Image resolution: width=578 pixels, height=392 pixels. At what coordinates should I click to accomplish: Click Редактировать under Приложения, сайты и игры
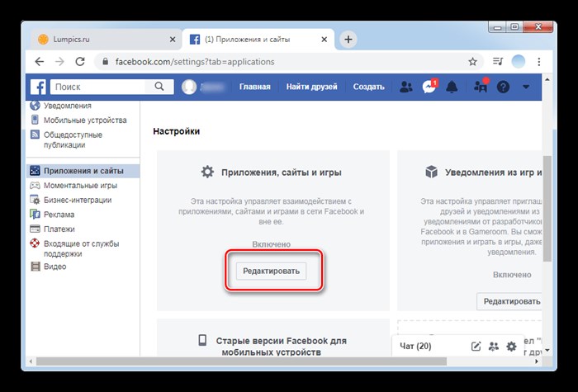tap(271, 271)
